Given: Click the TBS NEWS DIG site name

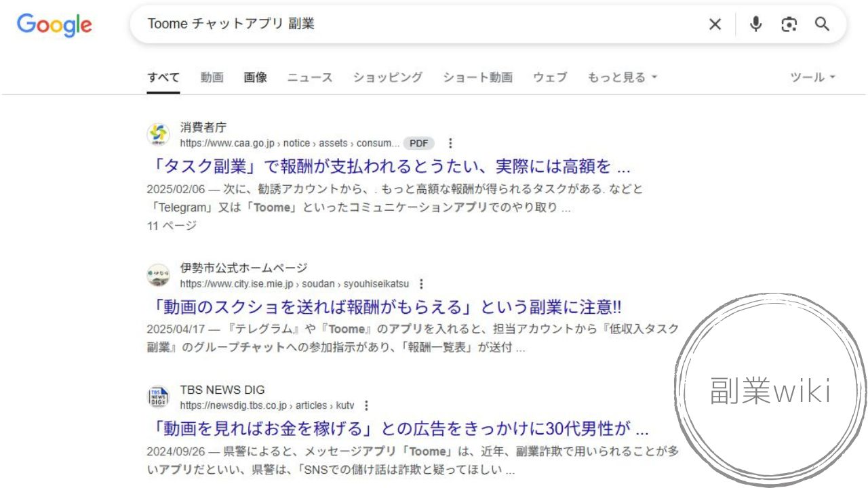Looking at the screenshot, I should coord(222,390).
